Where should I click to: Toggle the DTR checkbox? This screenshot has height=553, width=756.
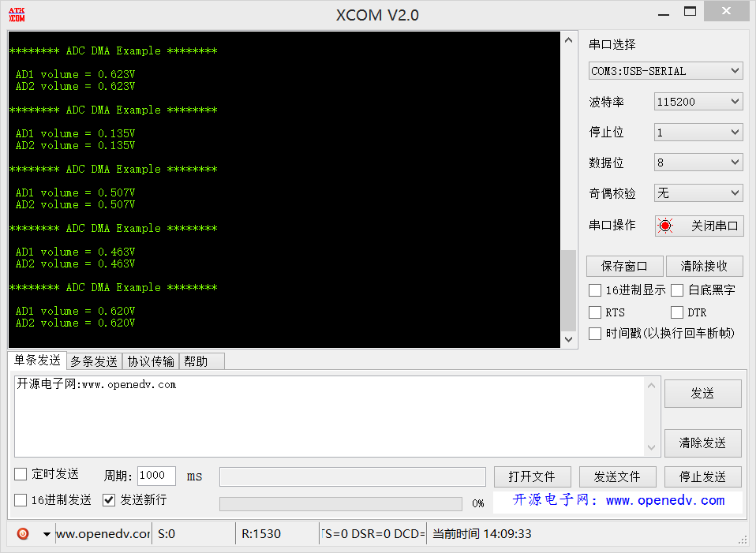(677, 312)
